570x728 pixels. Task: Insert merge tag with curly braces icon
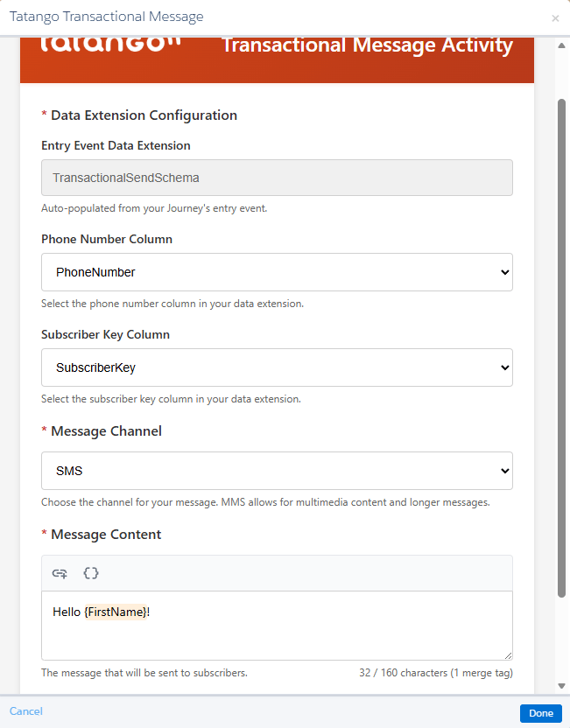pyautogui.click(x=91, y=573)
